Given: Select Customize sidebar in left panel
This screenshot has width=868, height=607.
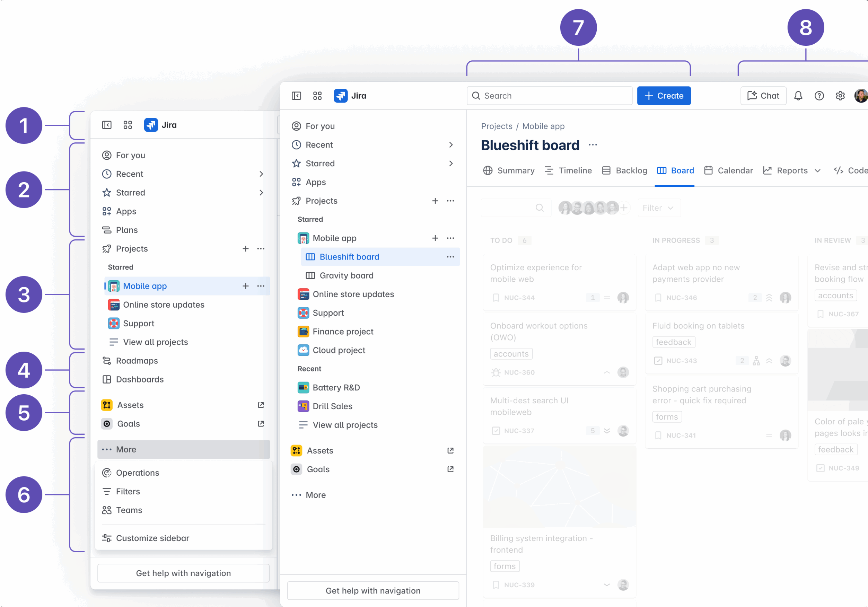Looking at the screenshot, I should pyautogui.click(x=183, y=538).
